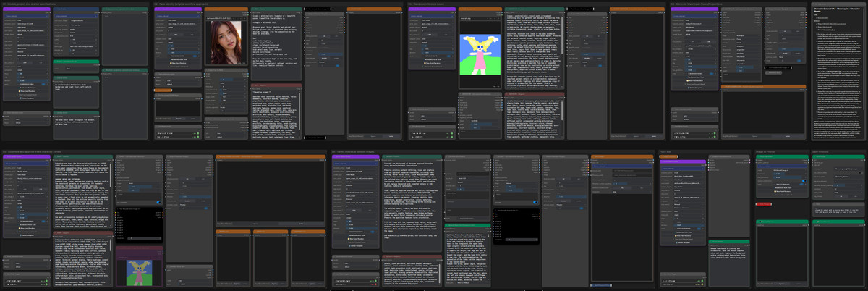Open preset dropdown in Image to Prompt green node
This screenshot has width=868, height=291.
click(x=782, y=166)
